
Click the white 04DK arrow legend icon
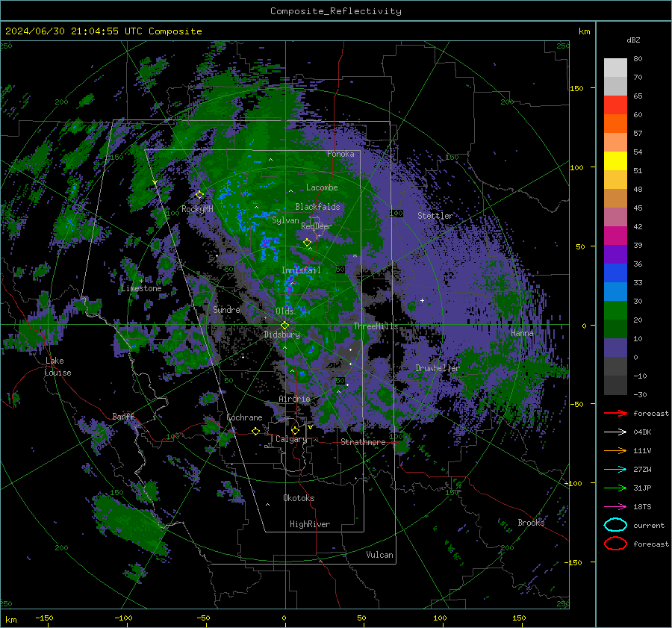pyautogui.click(x=615, y=432)
